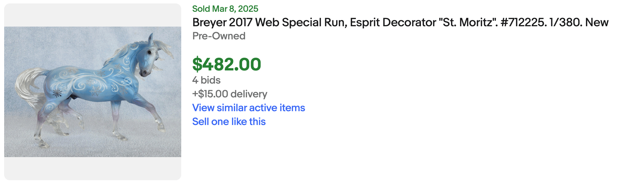Click item number #712225 in the title
644x183 pixels.
(x=522, y=22)
